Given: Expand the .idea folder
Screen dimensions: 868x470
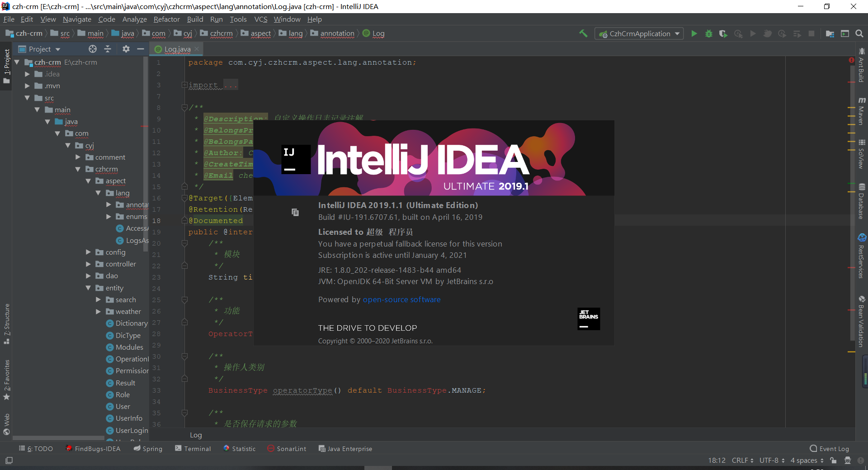Looking at the screenshot, I should pyautogui.click(x=27, y=74).
